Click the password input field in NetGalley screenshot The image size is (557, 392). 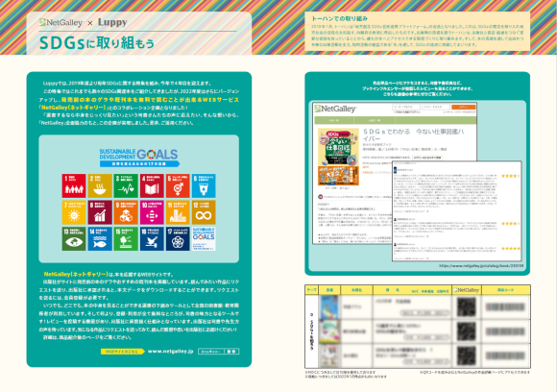click(x=435, y=107)
